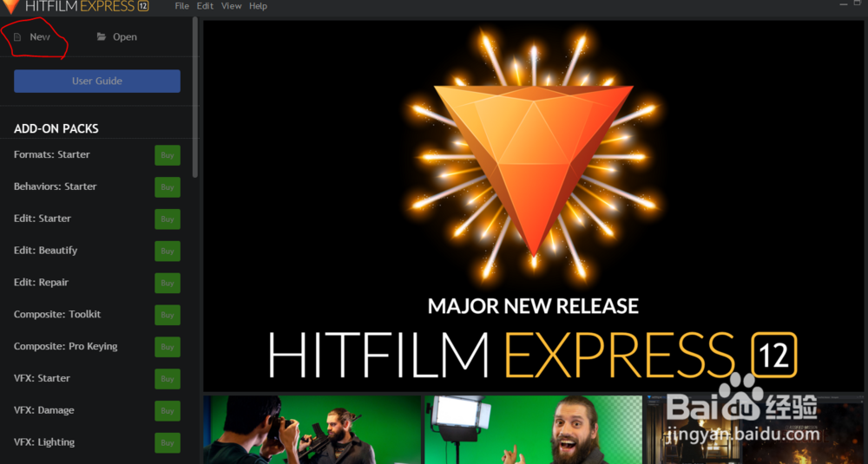Open the photographer green screen thumbnail
The width and height of the screenshot is (868, 464).
(312, 429)
